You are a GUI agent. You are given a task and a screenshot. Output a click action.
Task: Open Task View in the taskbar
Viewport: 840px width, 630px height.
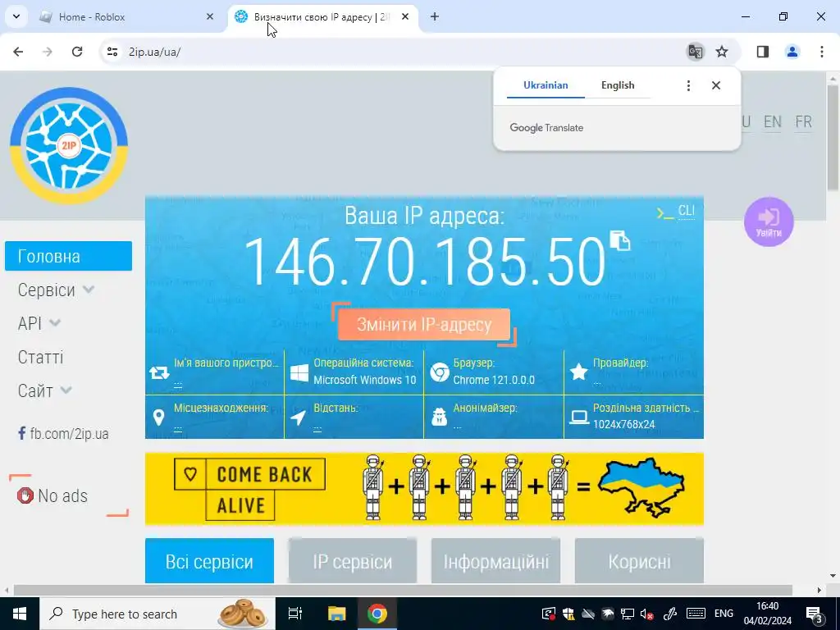[295, 614]
